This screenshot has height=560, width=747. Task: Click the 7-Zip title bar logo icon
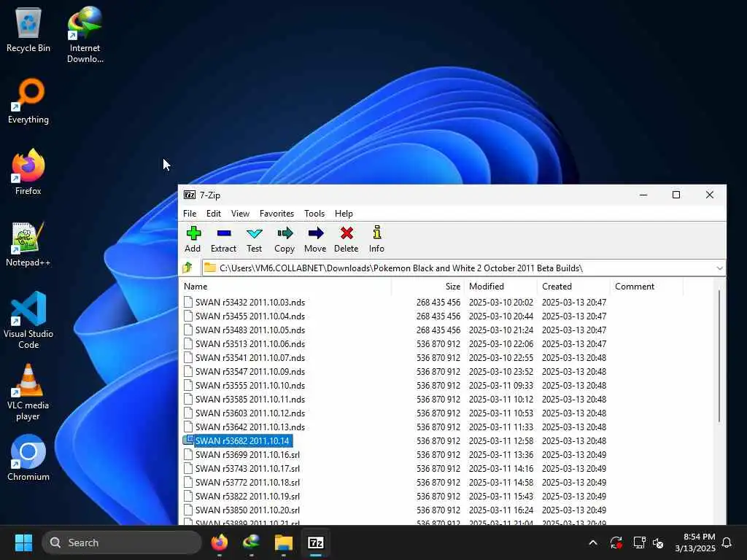(190, 195)
